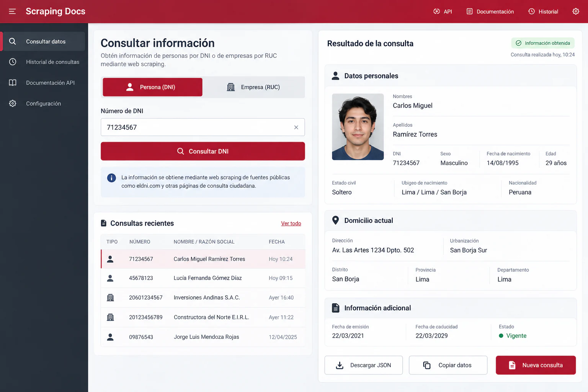This screenshot has height=392, width=588.
Task: Click the Información obtenida status badge
Action: (543, 43)
